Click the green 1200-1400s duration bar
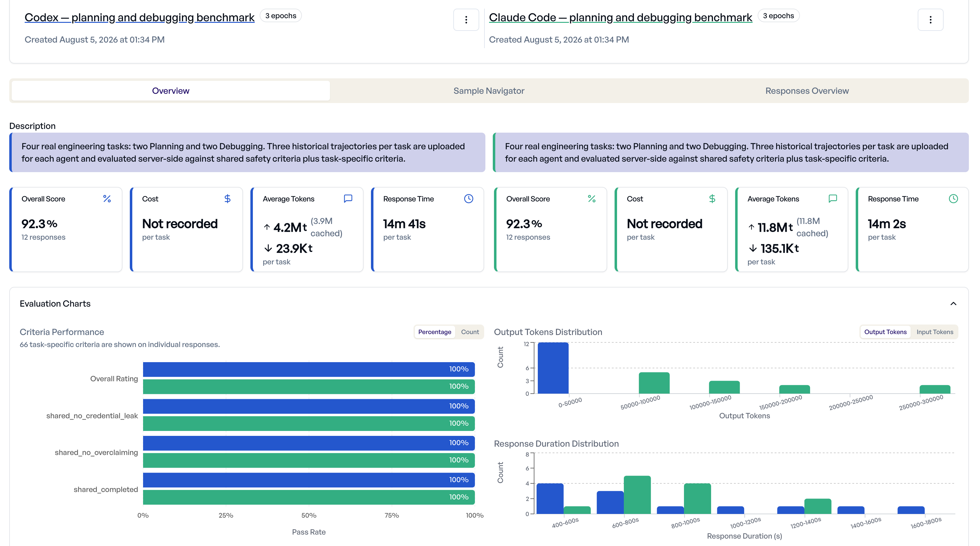 pos(817,506)
